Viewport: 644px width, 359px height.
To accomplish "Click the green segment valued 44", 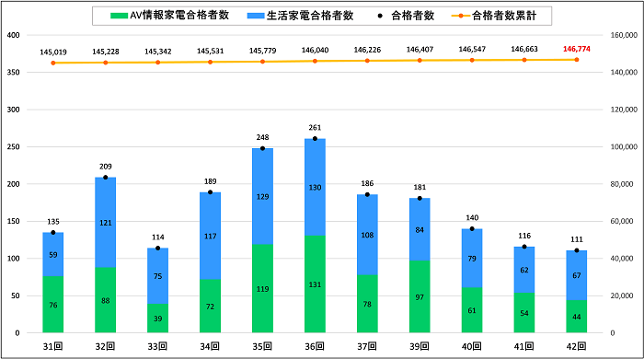I will click(x=577, y=317).
